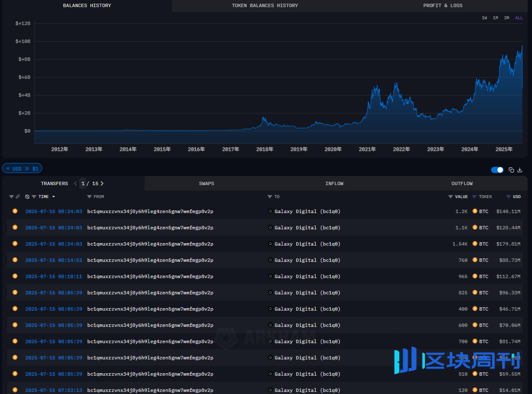Click the BTC token icon in the $96.33M row
The height and width of the screenshot is (394, 532).
tap(475, 292)
